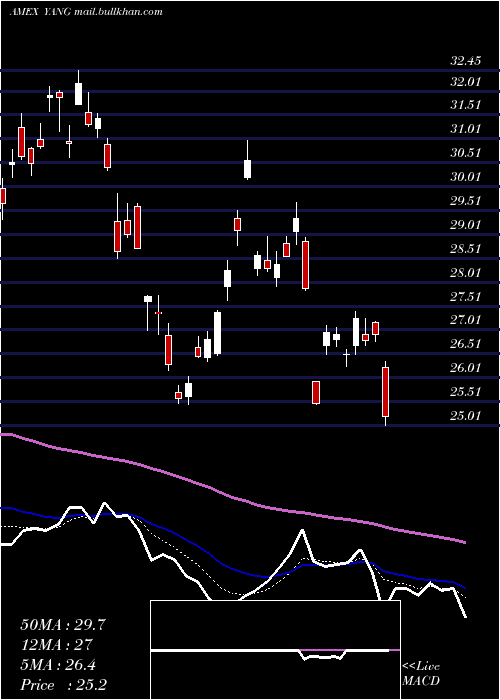Screen dimensions: 500x700
Task: Click the Price : 25.2 reading
Action: 63,685
